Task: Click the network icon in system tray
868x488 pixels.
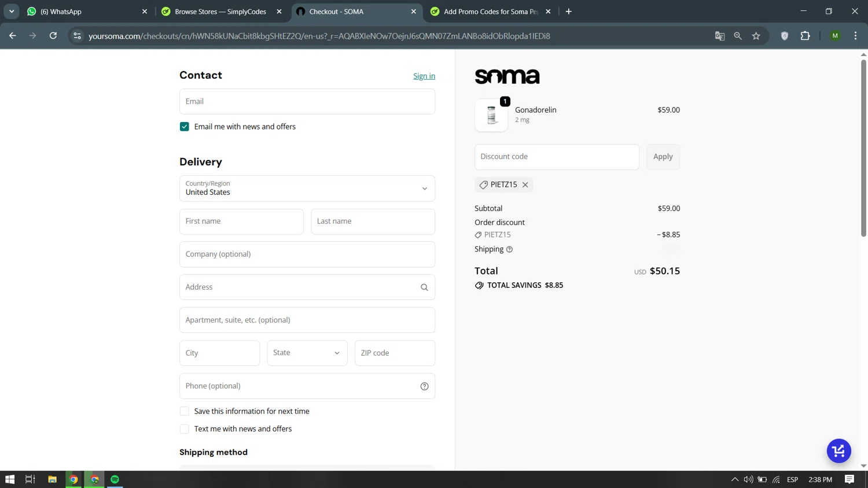Action: (776, 479)
